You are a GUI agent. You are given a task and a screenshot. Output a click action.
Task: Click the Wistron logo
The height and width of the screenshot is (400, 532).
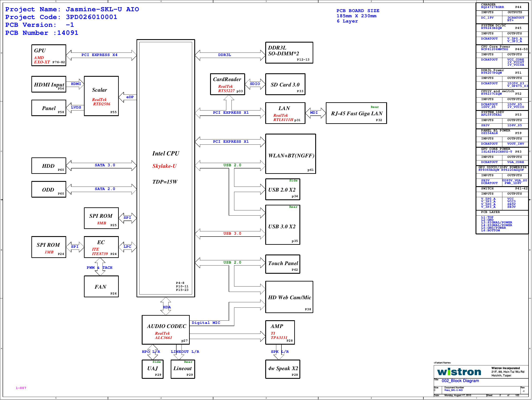(459, 372)
